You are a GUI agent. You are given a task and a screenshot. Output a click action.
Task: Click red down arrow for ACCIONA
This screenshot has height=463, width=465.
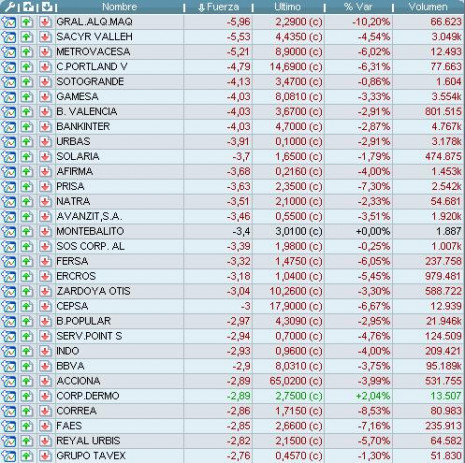click(45, 381)
